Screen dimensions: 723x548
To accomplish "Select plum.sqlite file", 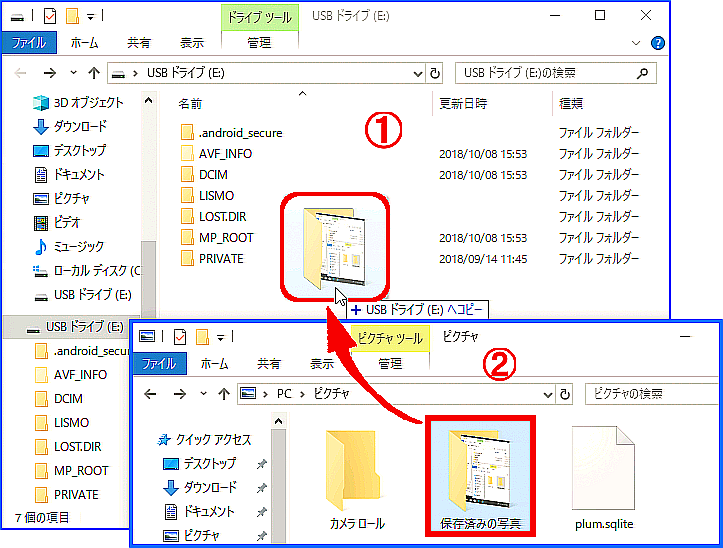I will coord(604,478).
